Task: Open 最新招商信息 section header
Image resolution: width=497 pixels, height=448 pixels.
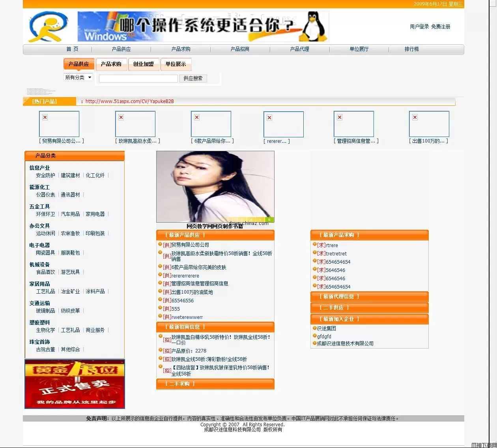Action: click(x=215, y=327)
